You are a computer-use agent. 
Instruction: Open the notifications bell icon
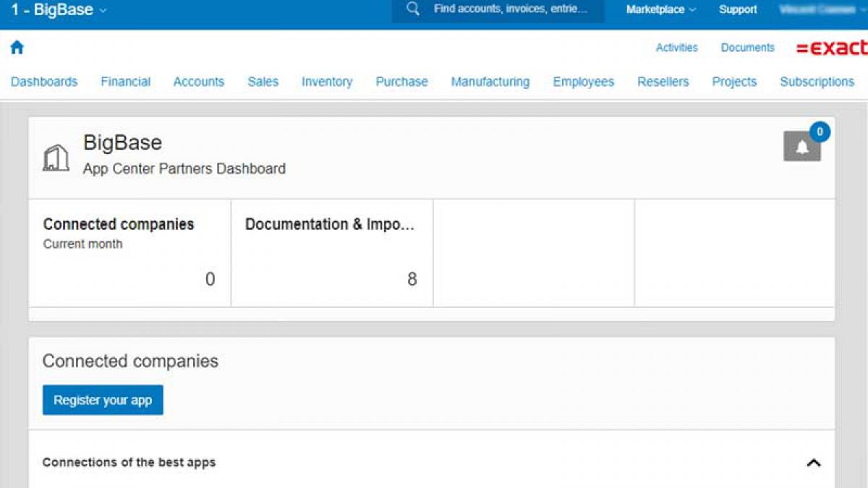[x=802, y=147]
